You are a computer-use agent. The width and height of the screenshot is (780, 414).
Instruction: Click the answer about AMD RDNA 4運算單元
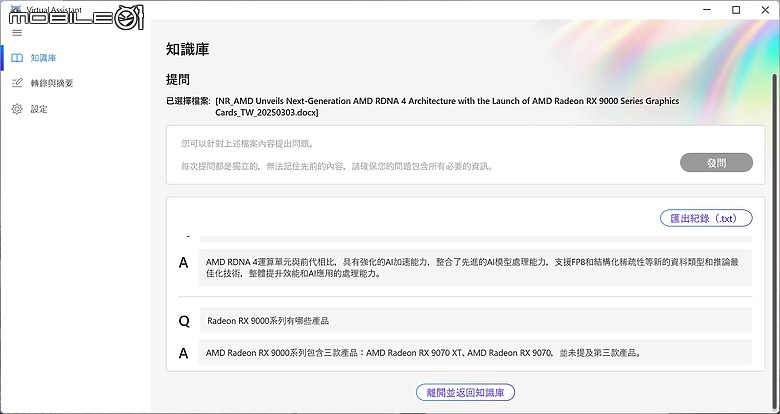coord(475,267)
